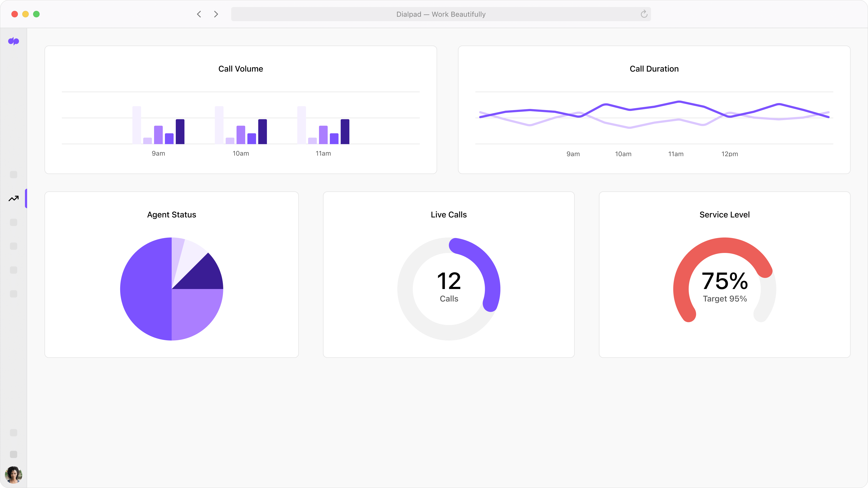This screenshot has width=868, height=488.
Task: Click the Target 95% label in Service Level
Action: (x=725, y=299)
